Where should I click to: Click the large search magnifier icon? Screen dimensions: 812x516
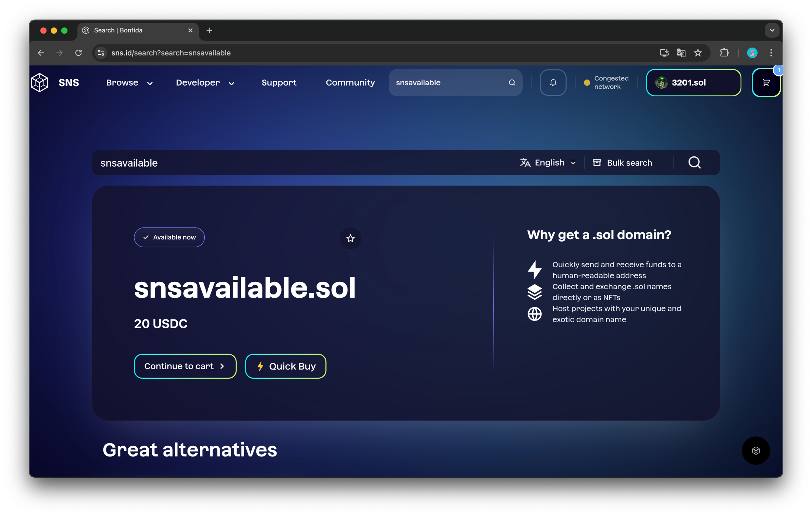point(694,163)
